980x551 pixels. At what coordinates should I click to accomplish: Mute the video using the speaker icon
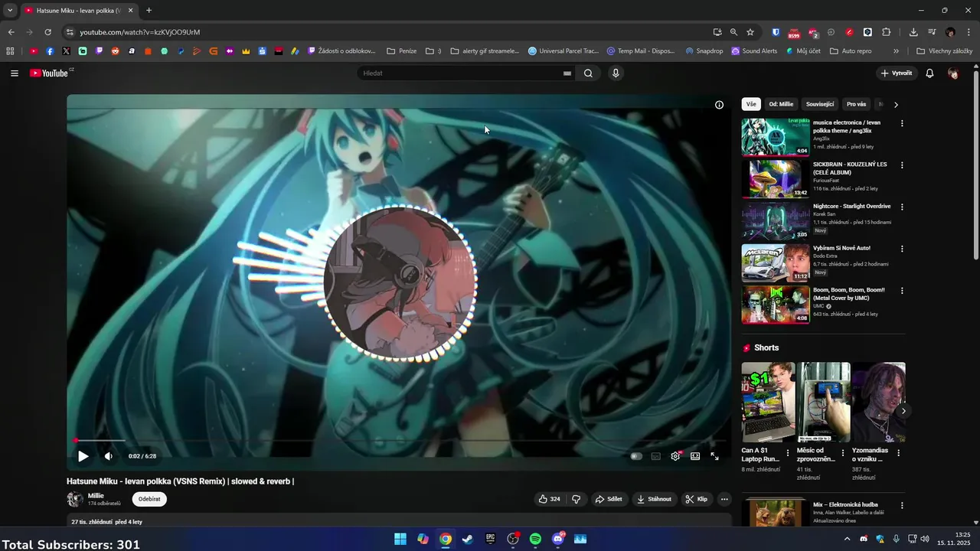tap(108, 456)
